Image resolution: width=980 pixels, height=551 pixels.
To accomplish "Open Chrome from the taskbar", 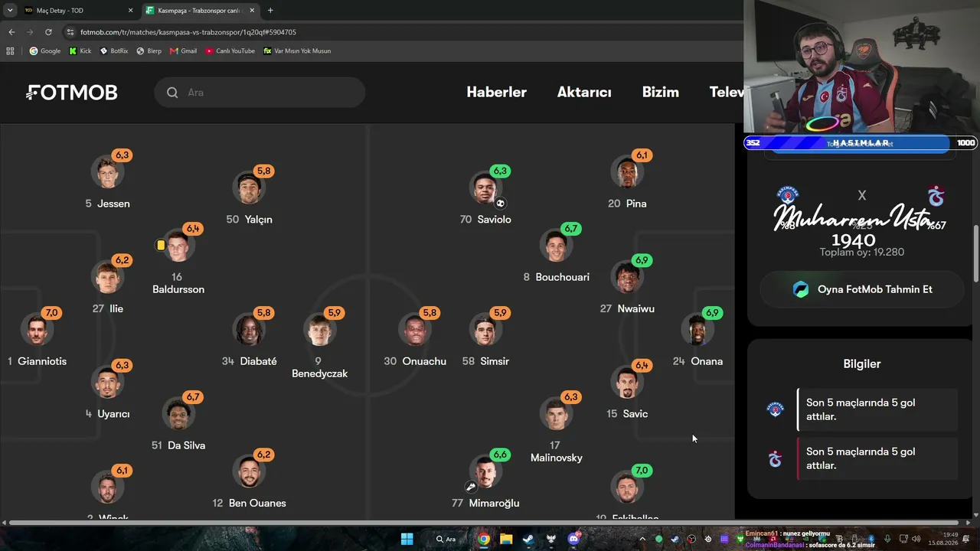I will (x=484, y=539).
